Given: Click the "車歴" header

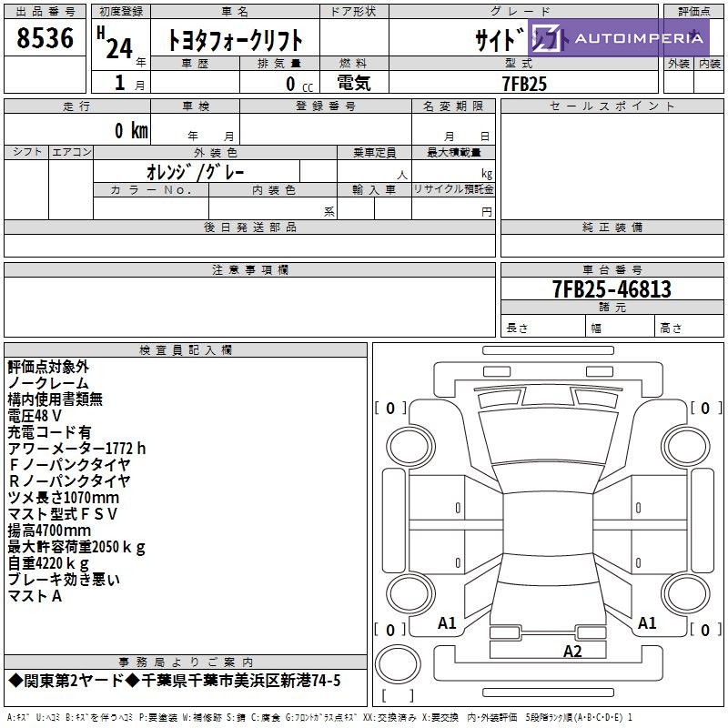Looking at the screenshot, I should click(195, 64).
